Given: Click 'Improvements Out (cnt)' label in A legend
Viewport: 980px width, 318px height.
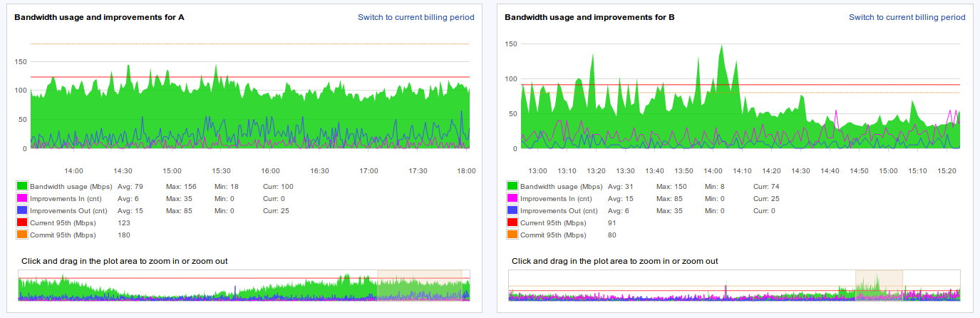Looking at the screenshot, I should click(x=68, y=211).
